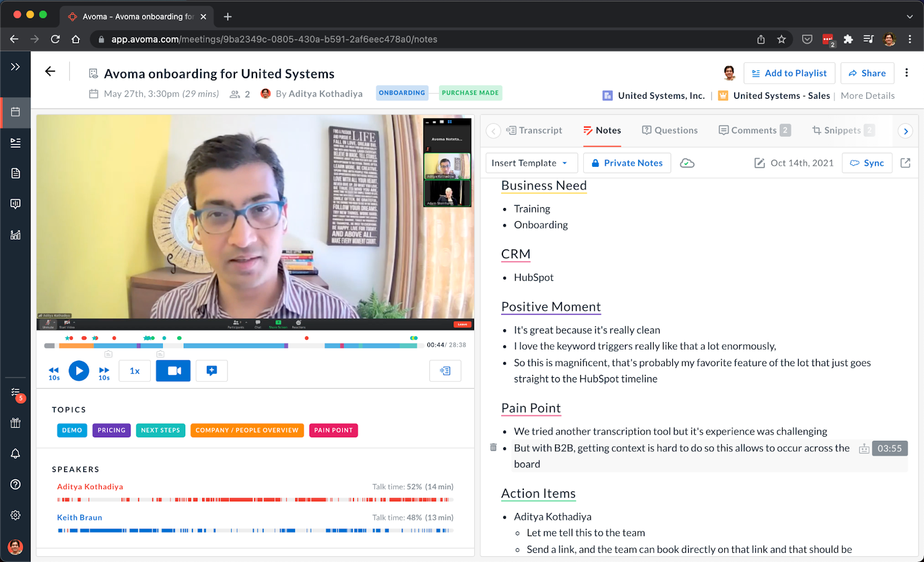The height and width of the screenshot is (562, 924).
Task: Seek on the recording timeline bar
Action: pos(233,345)
